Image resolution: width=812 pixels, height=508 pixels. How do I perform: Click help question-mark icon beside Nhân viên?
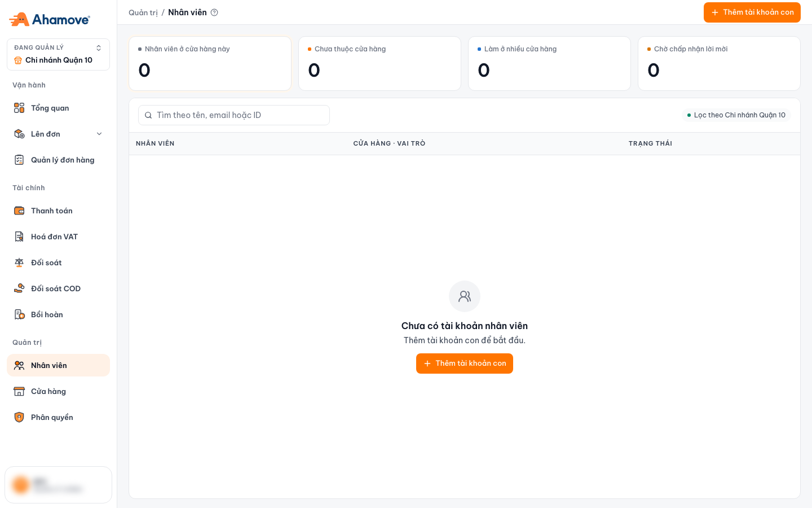click(x=214, y=12)
